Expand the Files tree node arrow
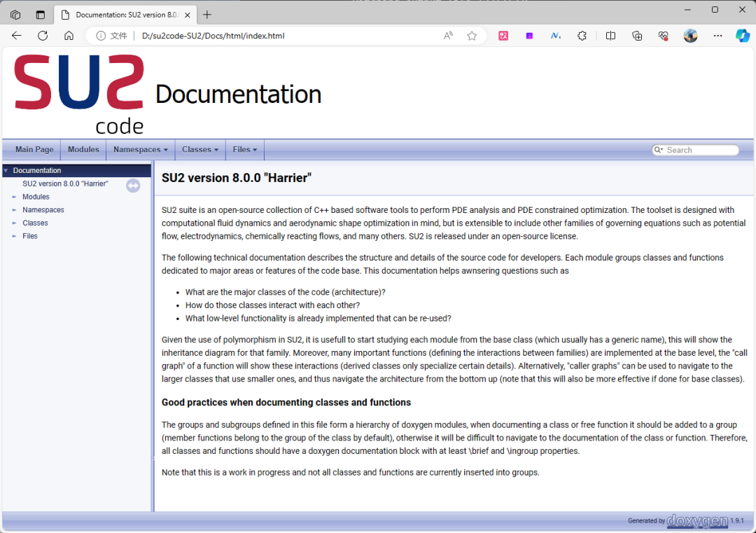The height and width of the screenshot is (533, 756). coord(15,236)
